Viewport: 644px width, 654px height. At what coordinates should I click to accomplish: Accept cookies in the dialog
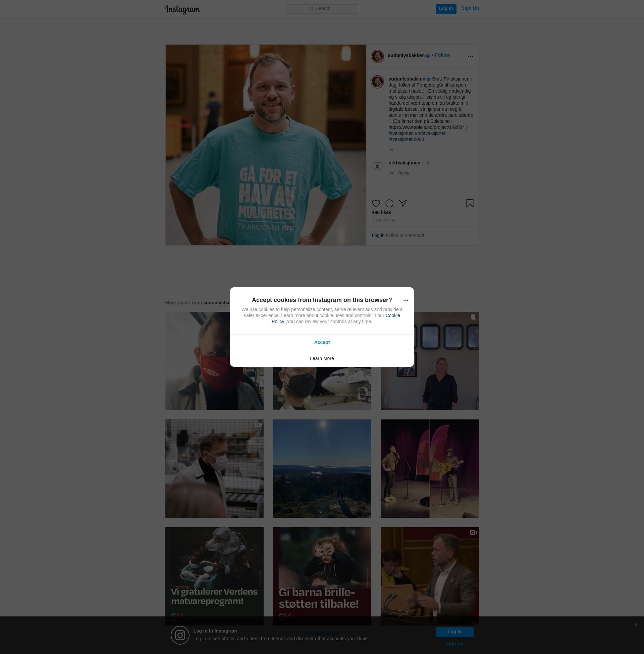[x=322, y=342]
